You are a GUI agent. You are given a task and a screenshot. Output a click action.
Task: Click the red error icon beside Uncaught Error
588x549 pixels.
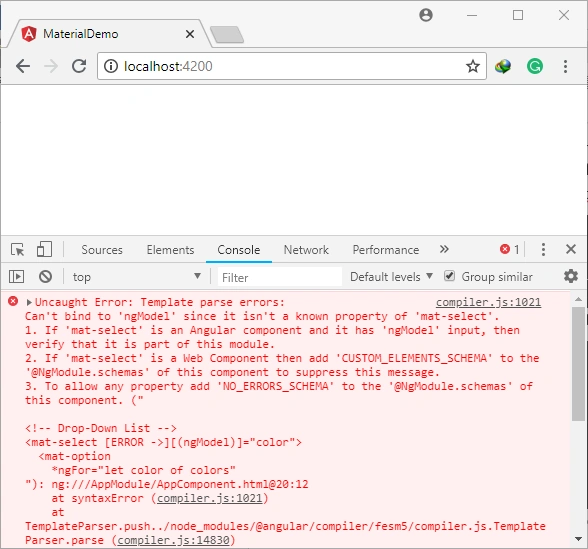coord(13,301)
